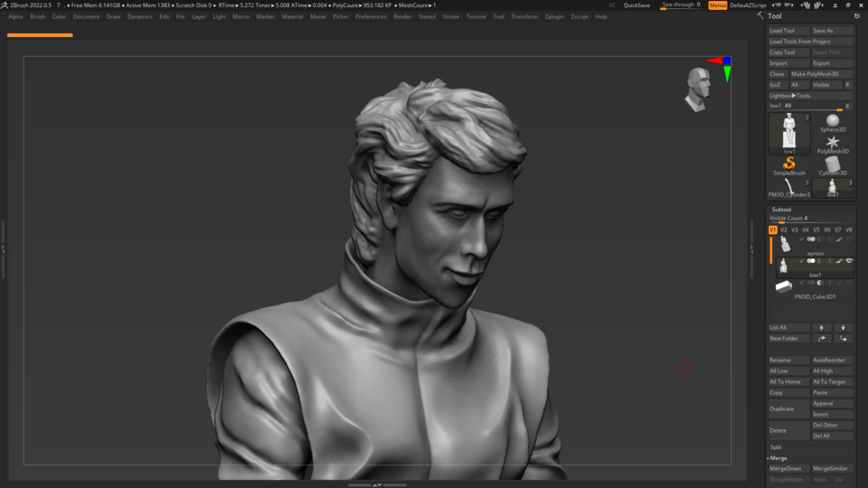Select the Cylinder3D tool icon
Viewport: 868px width, 488px height.
pos(833,164)
